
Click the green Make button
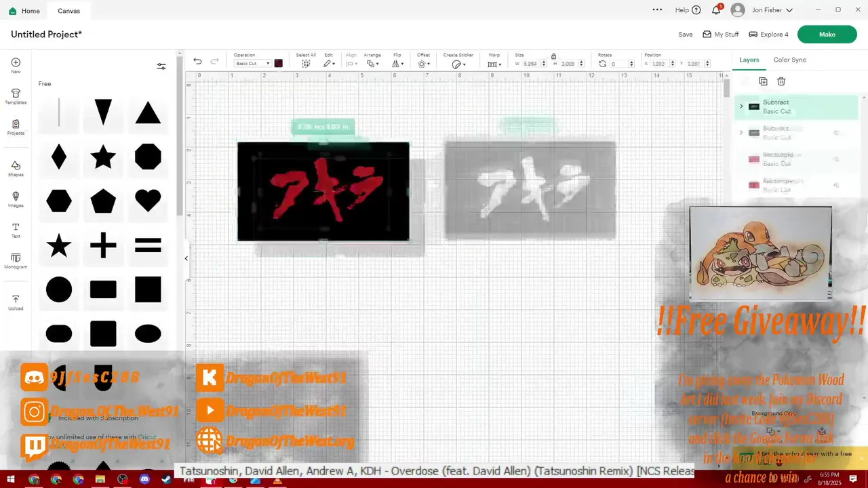(x=827, y=34)
